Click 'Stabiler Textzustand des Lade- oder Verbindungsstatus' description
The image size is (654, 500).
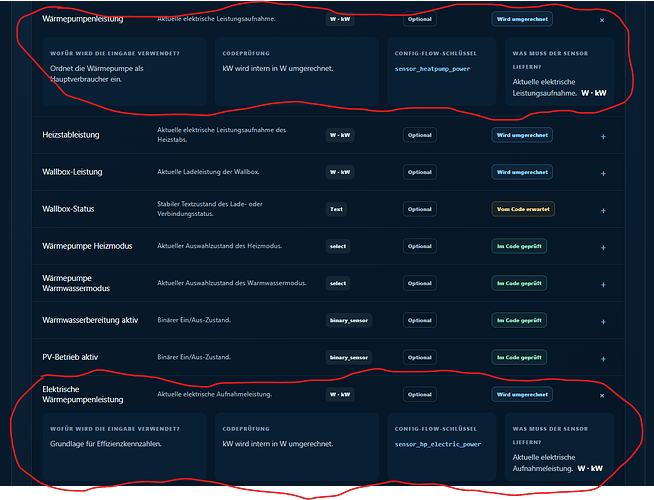tap(210, 209)
